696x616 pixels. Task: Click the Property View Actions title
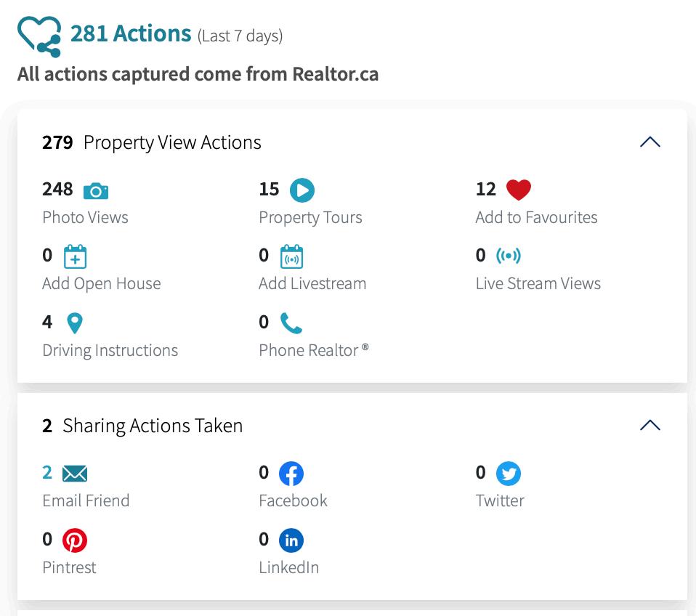[x=172, y=142]
